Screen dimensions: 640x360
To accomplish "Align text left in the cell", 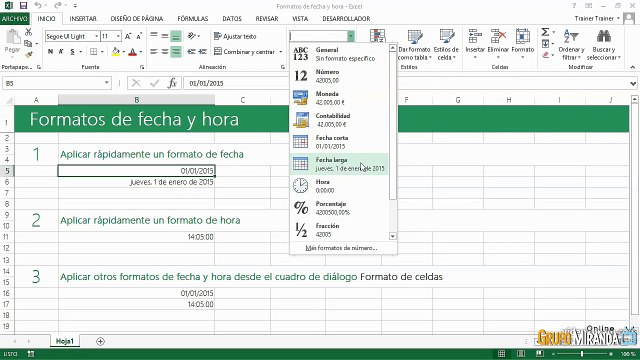I will (154, 52).
